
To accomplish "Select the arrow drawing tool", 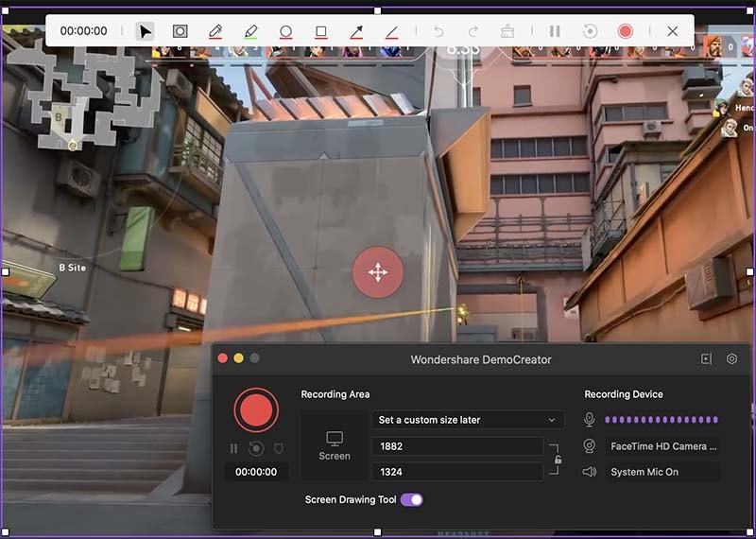I will (356, 32).
